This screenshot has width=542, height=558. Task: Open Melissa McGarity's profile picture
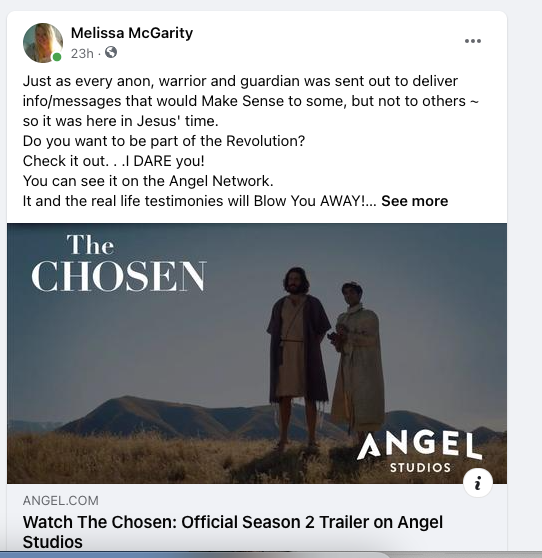[x=43, y=43]
